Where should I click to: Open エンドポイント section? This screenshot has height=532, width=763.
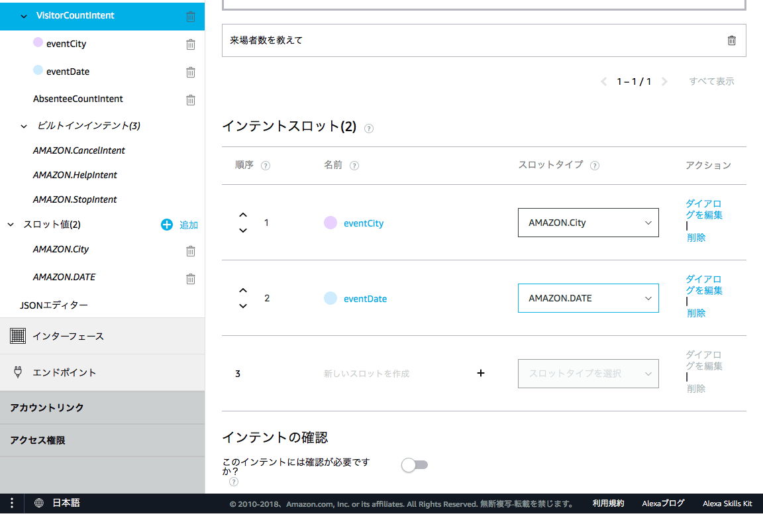pyautogui.click(x=102, y=372)
